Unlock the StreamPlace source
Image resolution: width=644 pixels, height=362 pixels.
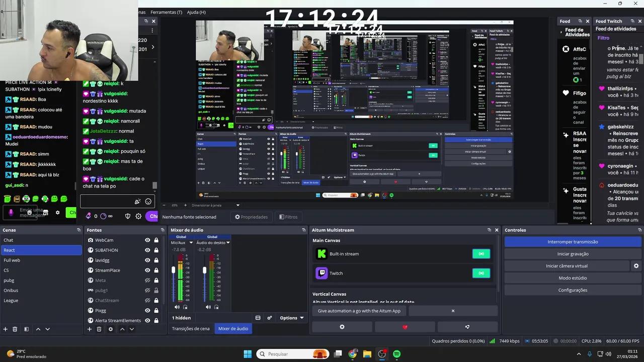pyautogui.click(x=156, y=270)
